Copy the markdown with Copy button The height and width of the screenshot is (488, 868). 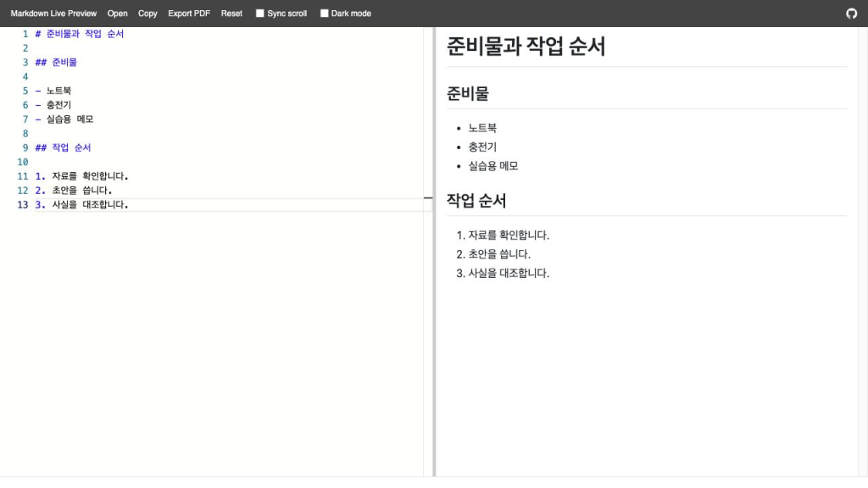pyautogui.click(x=147, y=14)
